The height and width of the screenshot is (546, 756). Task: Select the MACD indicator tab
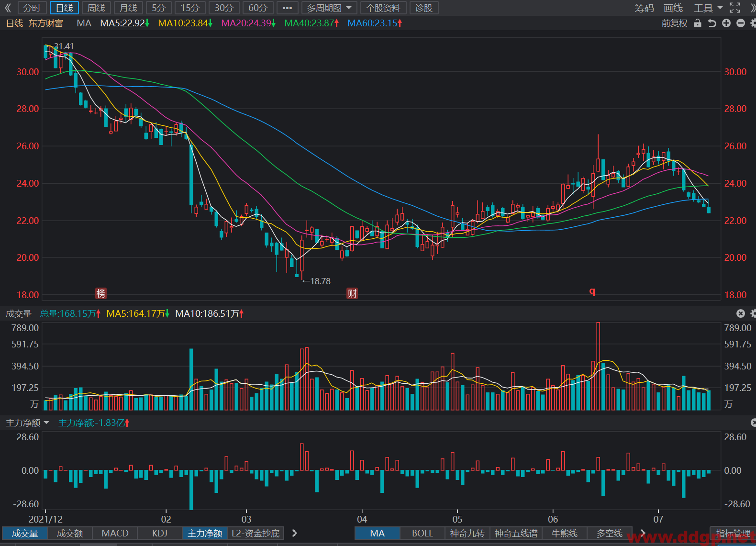click(x=115, y=533)
